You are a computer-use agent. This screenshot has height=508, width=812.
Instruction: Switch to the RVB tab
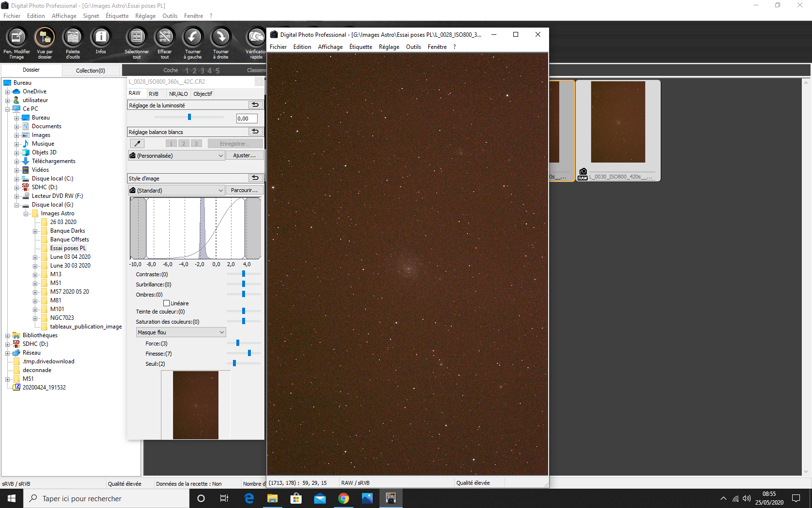point(154,94)
